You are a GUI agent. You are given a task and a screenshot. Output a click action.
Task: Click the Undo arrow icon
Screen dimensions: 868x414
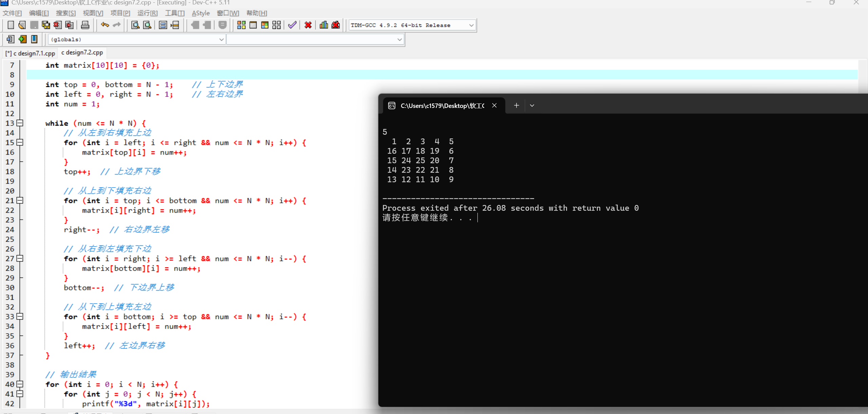tap(105, 25)
